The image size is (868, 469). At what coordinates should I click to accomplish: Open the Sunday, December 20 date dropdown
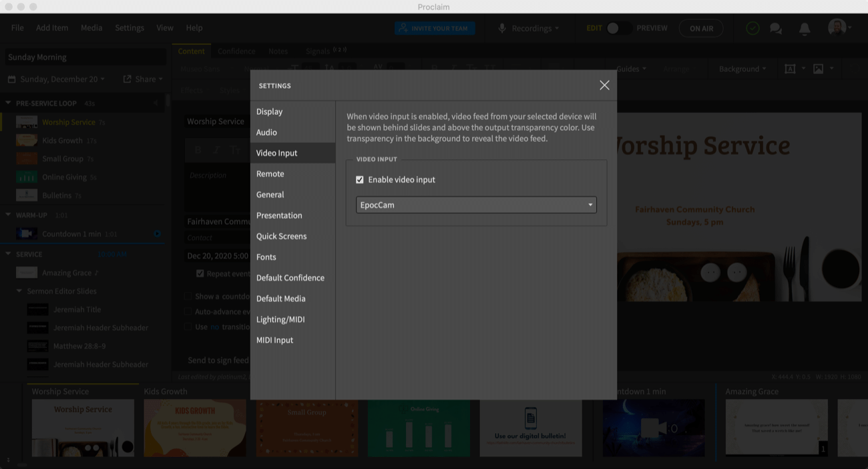click(x=56, y=79)
